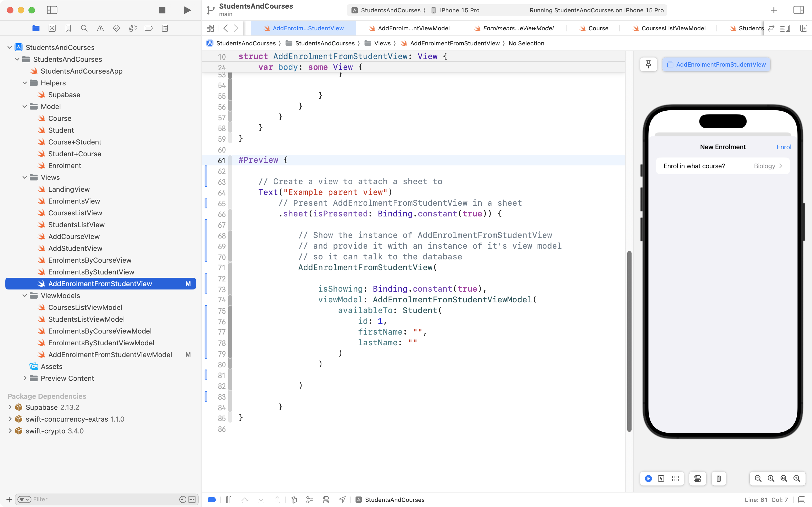This screenshot has width=812, height=507.
Task: Click the Live preview mode button
Action: point(648,479)
